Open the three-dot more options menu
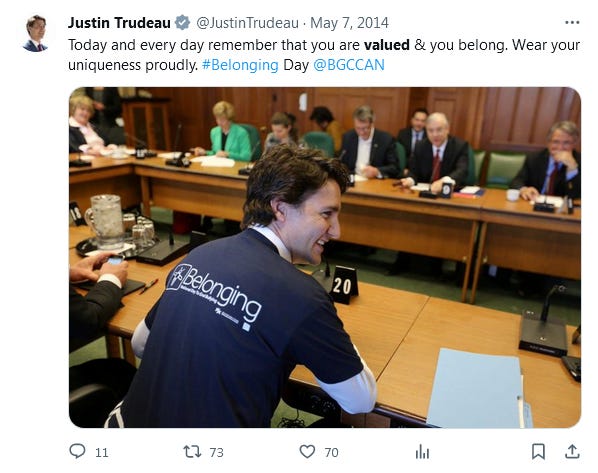Image resolution: width=598 pixels, height=473 pixels. tap(572, 23)
